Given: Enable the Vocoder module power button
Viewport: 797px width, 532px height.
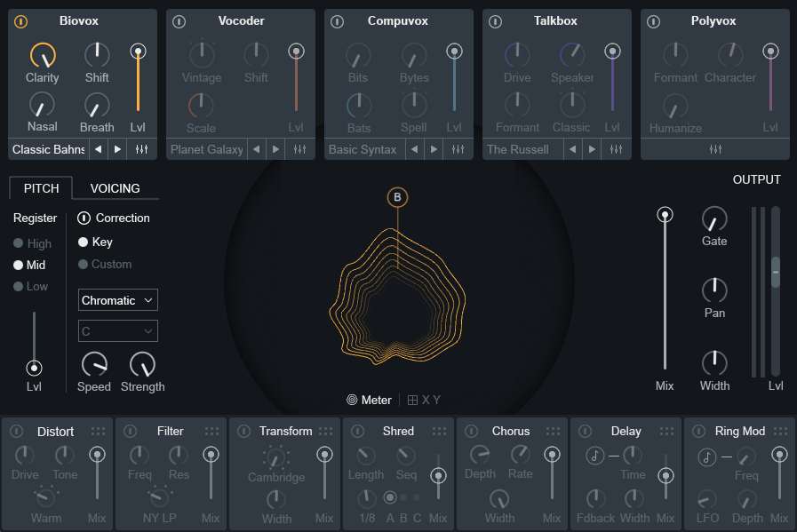Looking at the screenshot, I should (179, 22).
